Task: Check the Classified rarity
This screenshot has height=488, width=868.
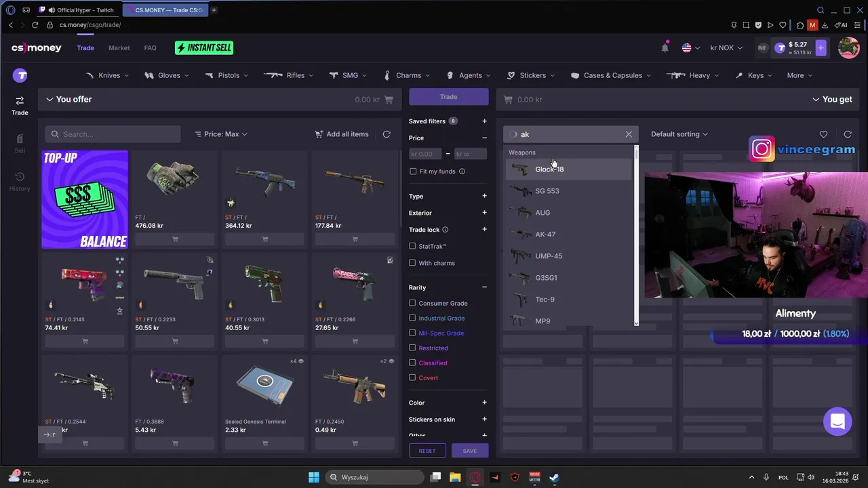Action: tap(412, 363)
